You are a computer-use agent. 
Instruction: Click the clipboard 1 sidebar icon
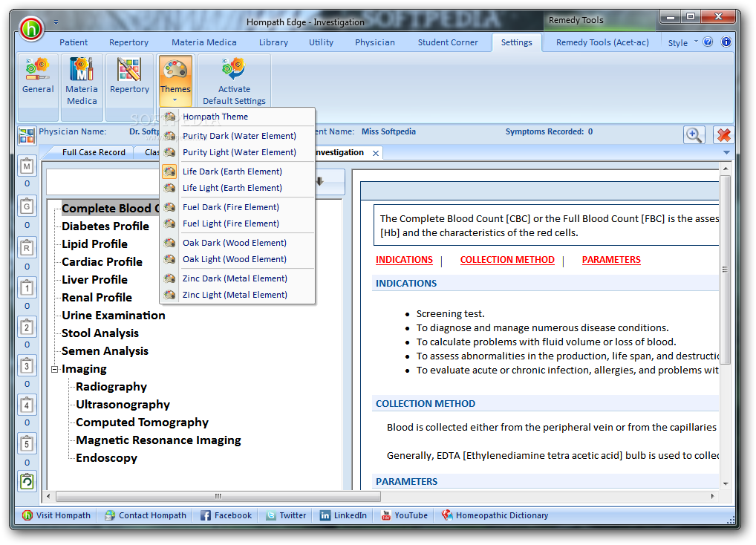click(x=27, y=288)
